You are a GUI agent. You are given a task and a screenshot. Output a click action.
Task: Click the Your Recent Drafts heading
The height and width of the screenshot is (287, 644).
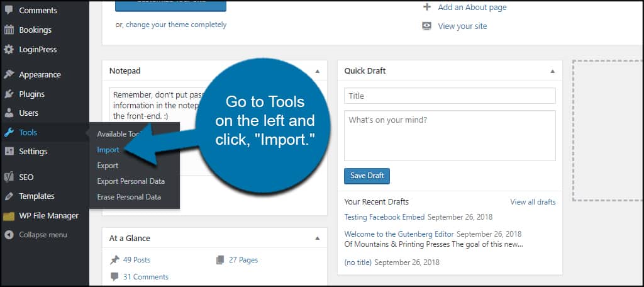(376, 202)
